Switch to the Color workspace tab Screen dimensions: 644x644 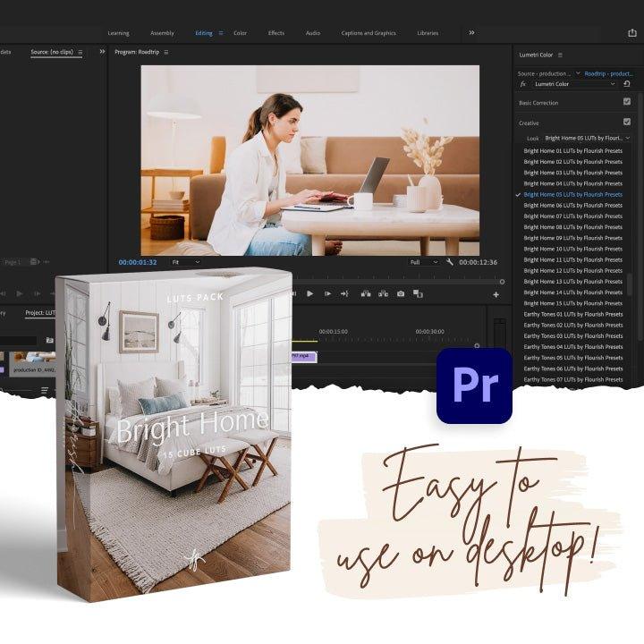pos(240,33)
